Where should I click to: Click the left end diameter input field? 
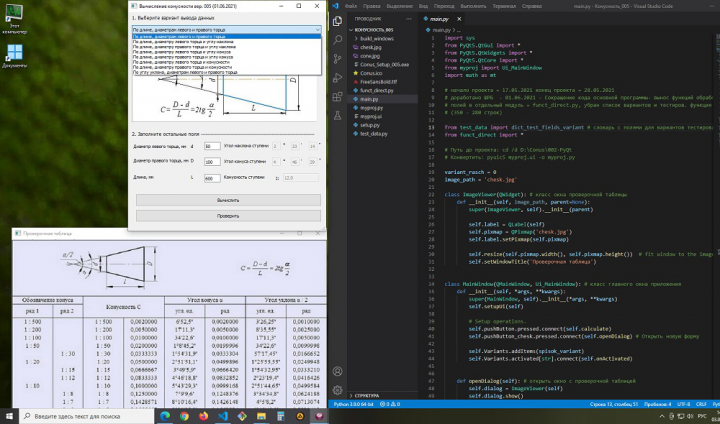211,146
